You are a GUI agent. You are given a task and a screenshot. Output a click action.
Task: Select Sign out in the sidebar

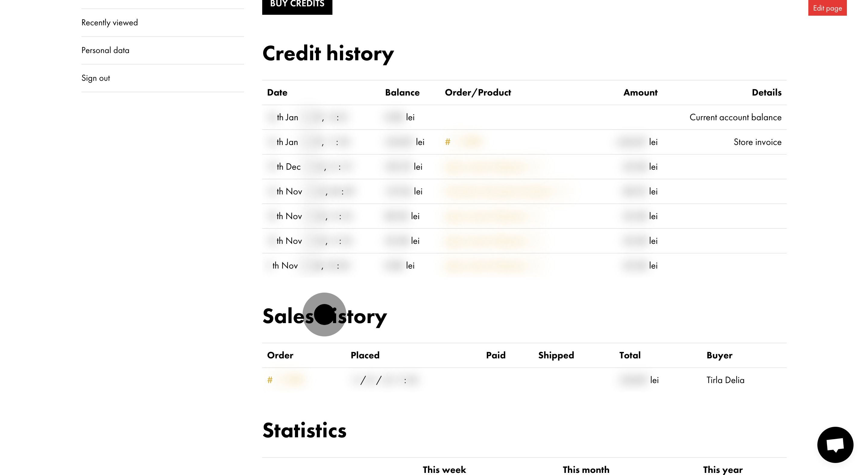tap(96, 78)
